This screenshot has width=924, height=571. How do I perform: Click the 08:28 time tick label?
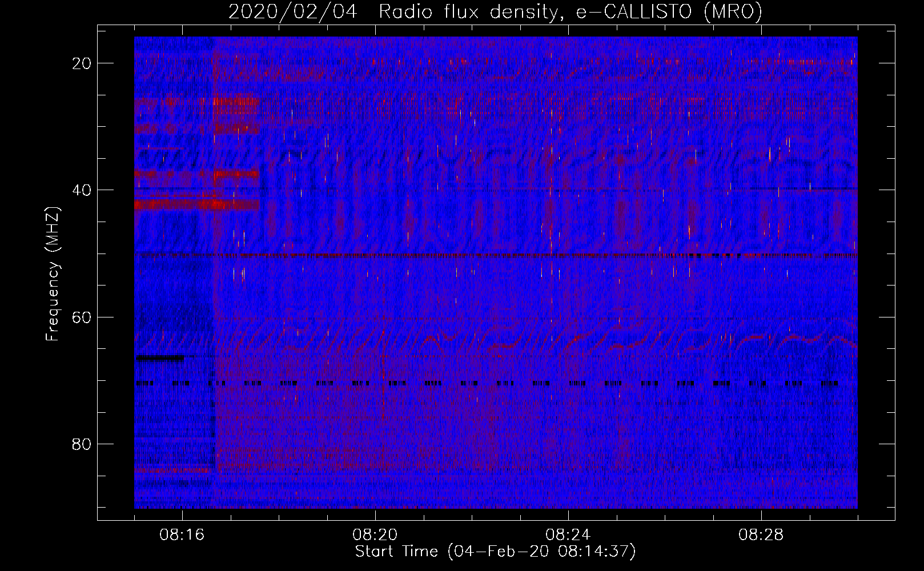coord(761,535)
